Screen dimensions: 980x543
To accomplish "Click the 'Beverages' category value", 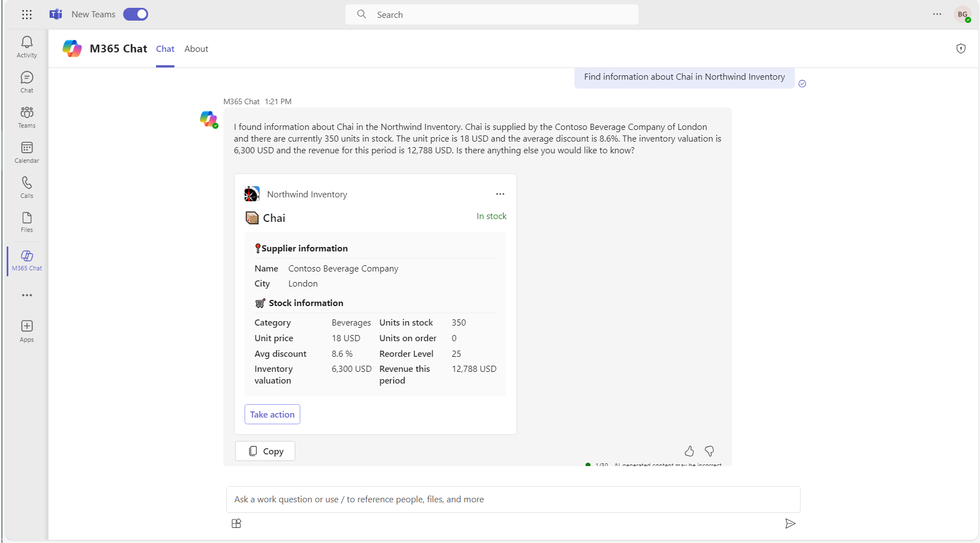I will (351, 323).
